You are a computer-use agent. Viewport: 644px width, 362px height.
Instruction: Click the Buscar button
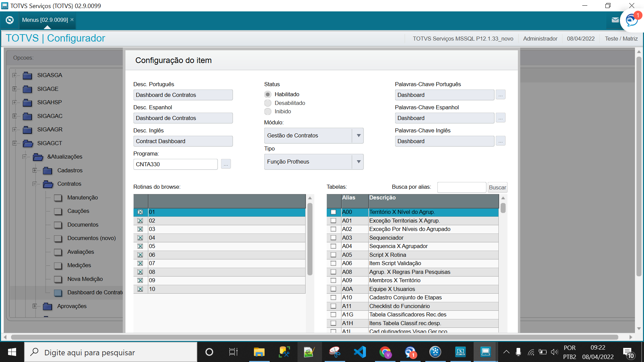(x=497, y=188)
